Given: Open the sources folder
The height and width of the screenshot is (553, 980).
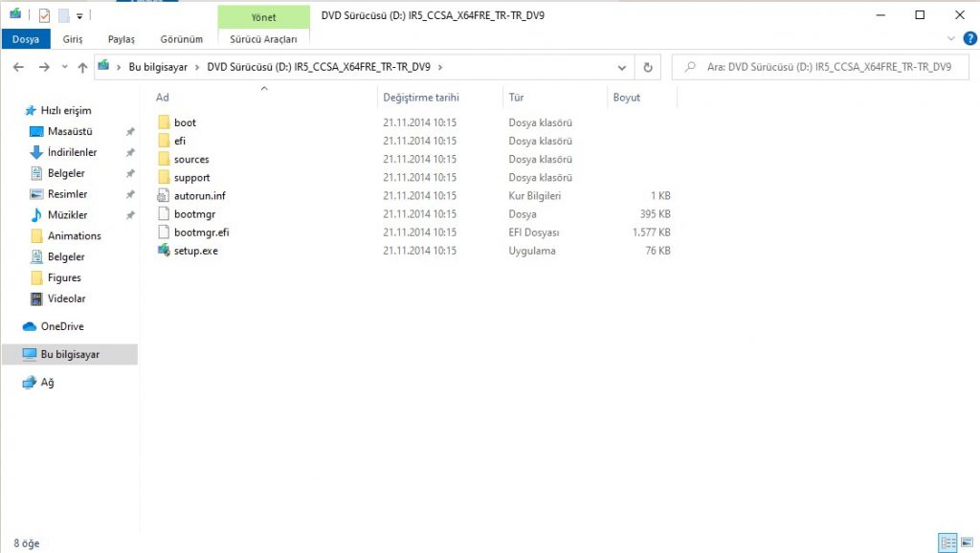Looking at the screenshot, I should pos(191,160).
